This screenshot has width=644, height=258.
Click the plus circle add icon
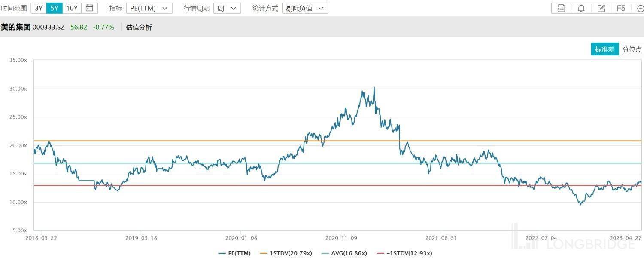pos(640,8)
